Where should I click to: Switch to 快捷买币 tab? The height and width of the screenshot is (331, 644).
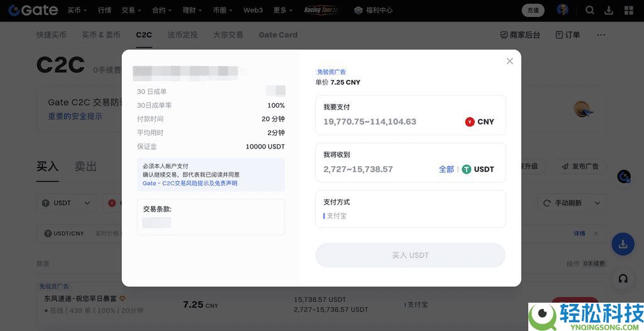(51, 35)
